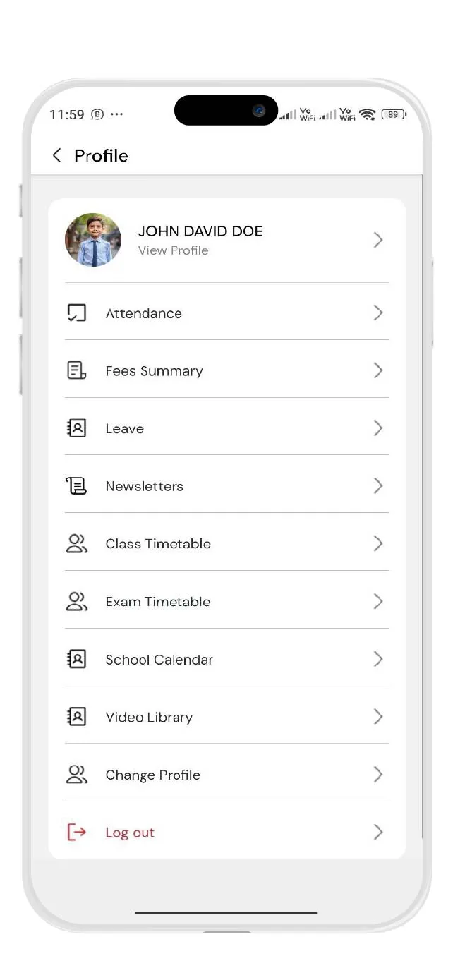Open the chevron on Change Profile row

click(378, 775)
